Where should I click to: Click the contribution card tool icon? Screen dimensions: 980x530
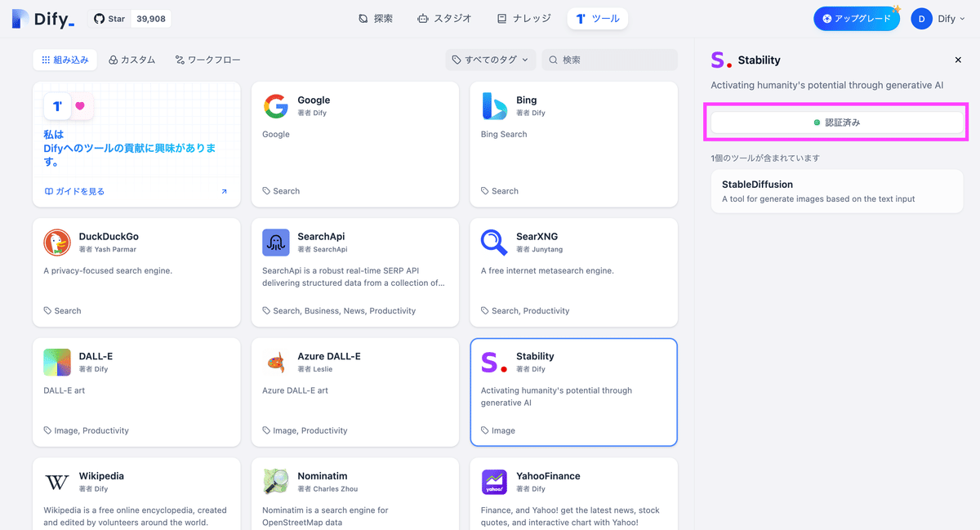pos(57,106)
